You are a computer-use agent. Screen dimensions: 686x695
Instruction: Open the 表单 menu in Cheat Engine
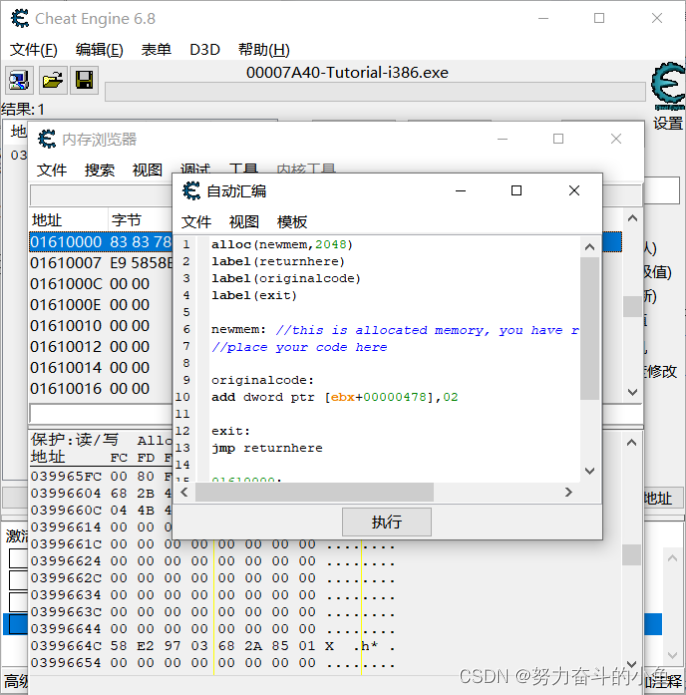click(156, 50)
